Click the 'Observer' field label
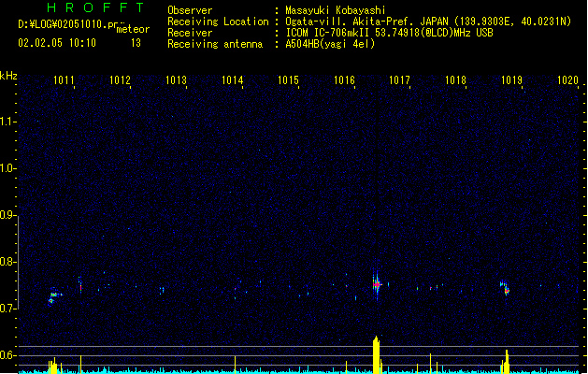 190,10
